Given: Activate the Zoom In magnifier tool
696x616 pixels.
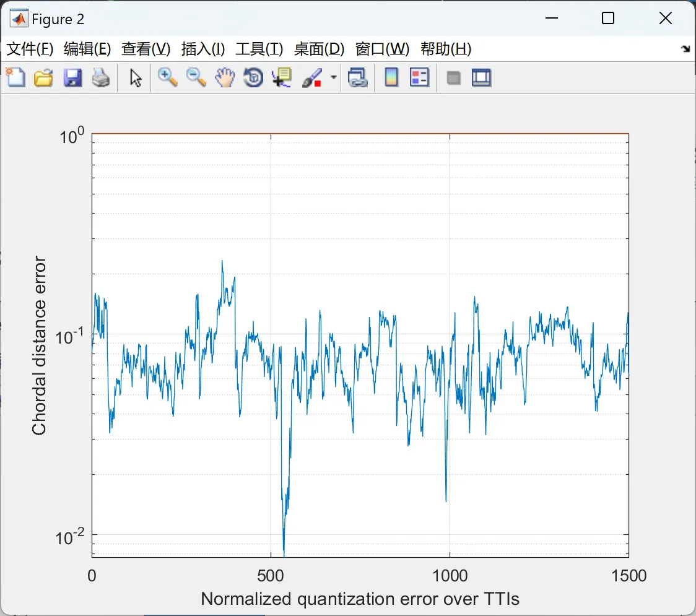Looking at the screenshot, I should [x=167, y=77].
